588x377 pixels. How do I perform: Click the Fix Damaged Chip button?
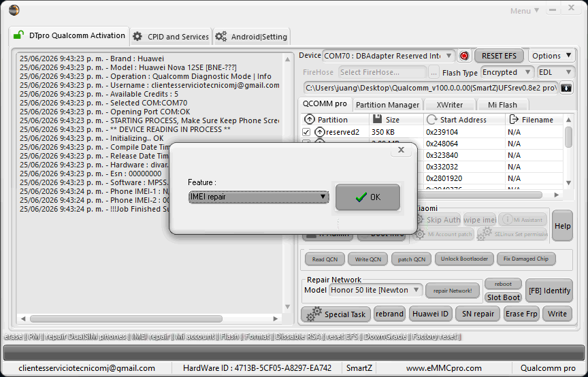pyautogui.click(x=526, y=259)
